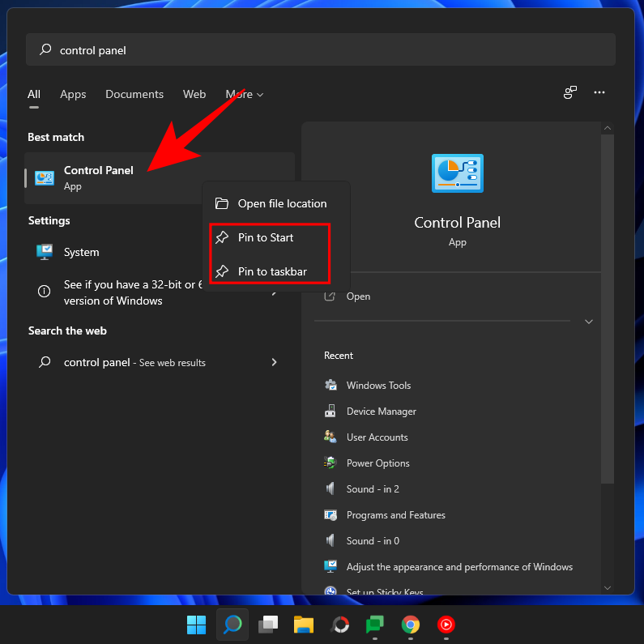
Task: Switch to the Apps search tab
Action: [73, 95]
